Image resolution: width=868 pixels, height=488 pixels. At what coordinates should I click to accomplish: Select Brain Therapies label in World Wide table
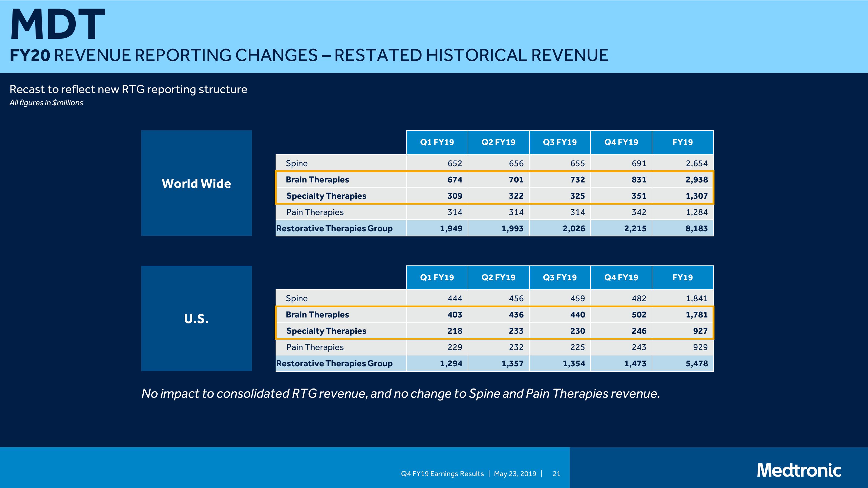coord(317,179)
